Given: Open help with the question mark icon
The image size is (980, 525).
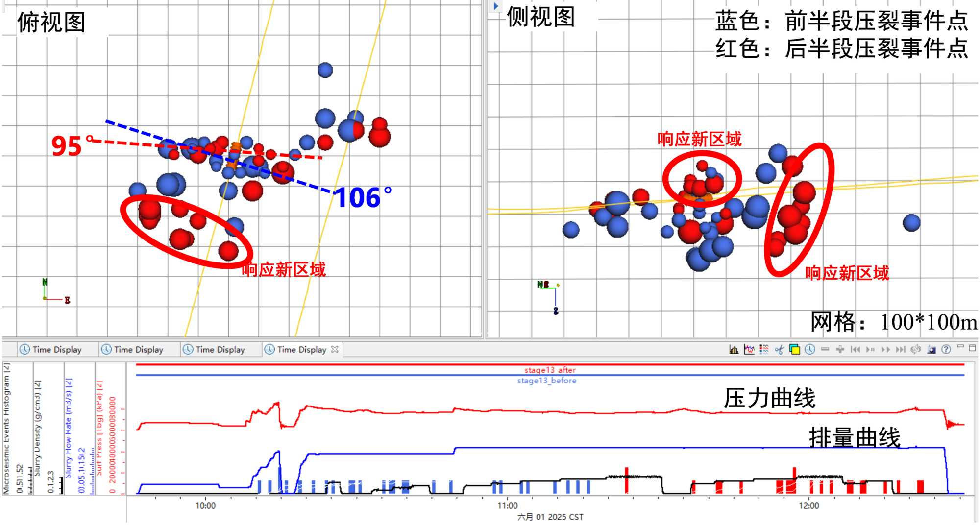Looking at the screenshot, I should (946, 349).
